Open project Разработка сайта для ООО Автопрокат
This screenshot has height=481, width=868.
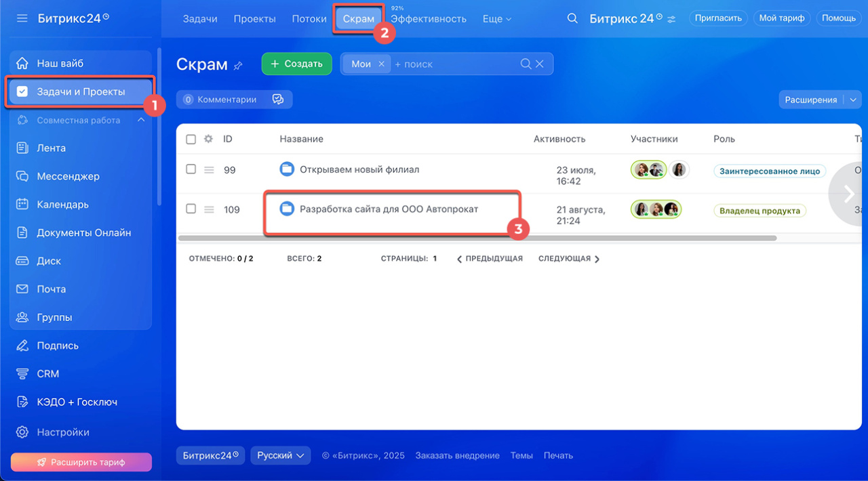pyautogui.click(x=389, y=209)
